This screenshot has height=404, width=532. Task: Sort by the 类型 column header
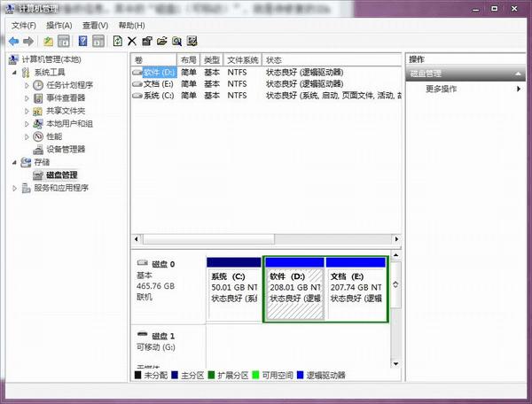[x=212, y=60]
